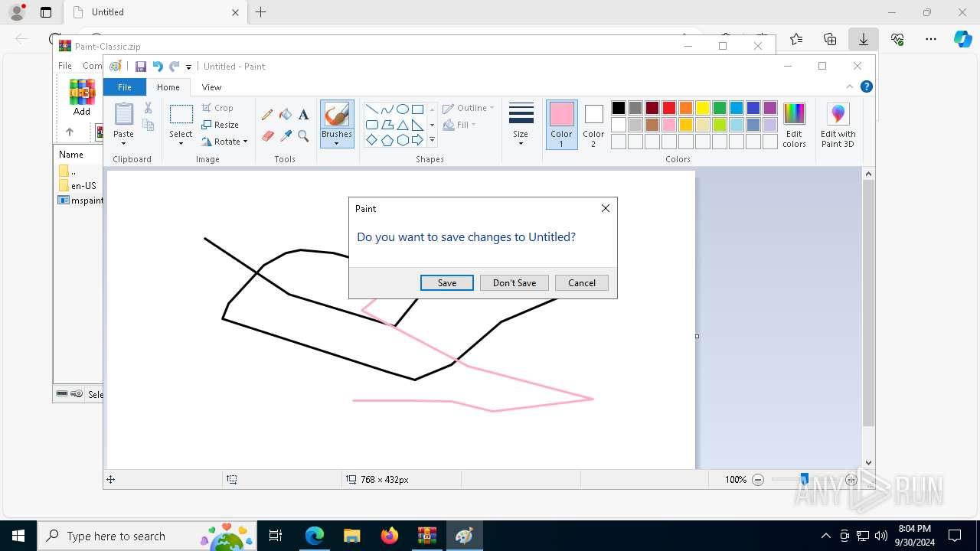Click the zoom out minus button

pos(758,480)
